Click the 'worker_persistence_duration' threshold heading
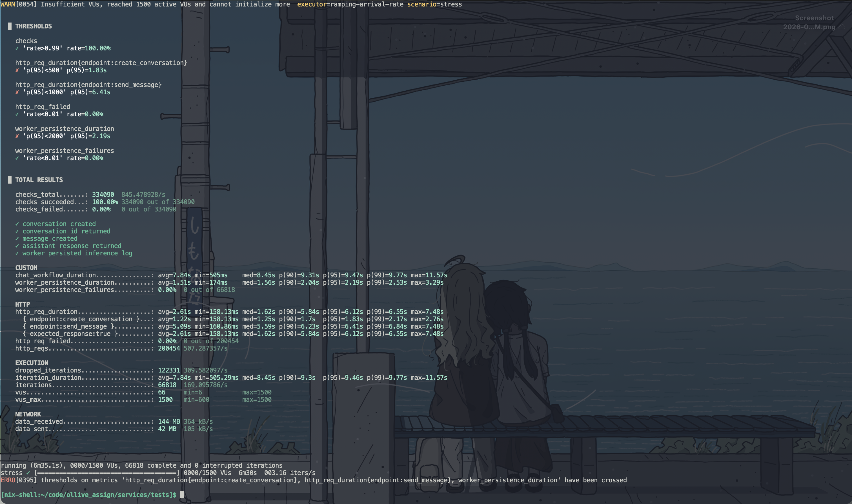This screenshot has height=504, width=852. (65, 129)
